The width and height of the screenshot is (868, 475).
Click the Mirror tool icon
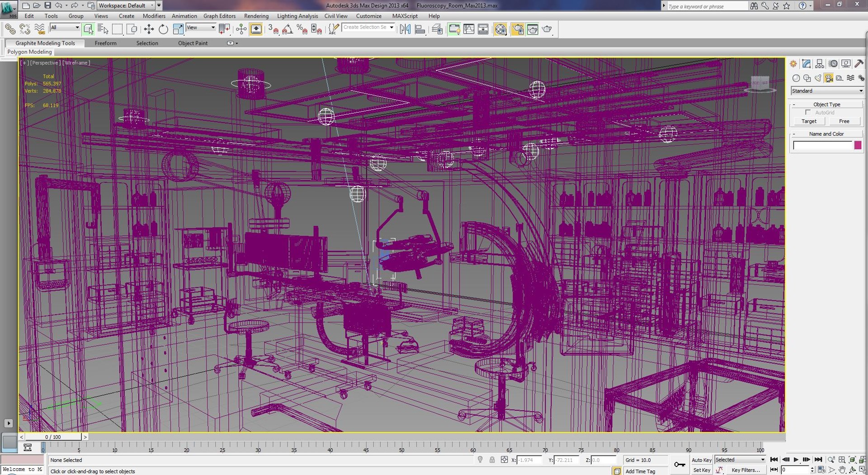pyautogui.click(x=405, y=29)
